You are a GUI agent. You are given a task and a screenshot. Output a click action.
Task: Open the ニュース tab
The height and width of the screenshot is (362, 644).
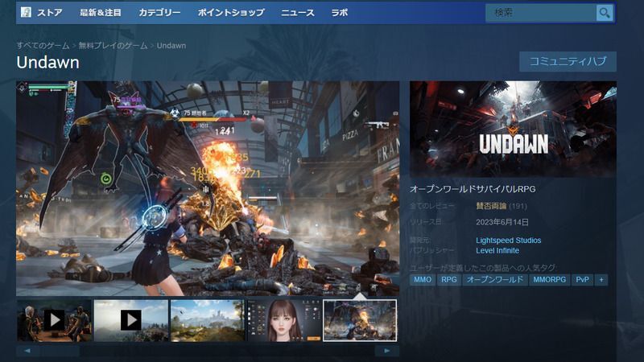(298, 13)
